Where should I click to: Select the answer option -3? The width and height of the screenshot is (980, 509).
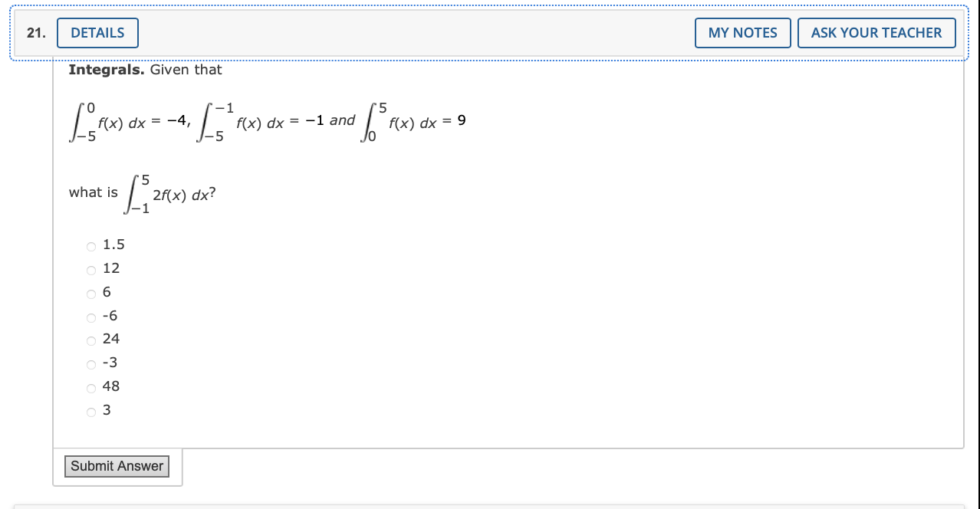pyautogui.click(x=90, y=363)
